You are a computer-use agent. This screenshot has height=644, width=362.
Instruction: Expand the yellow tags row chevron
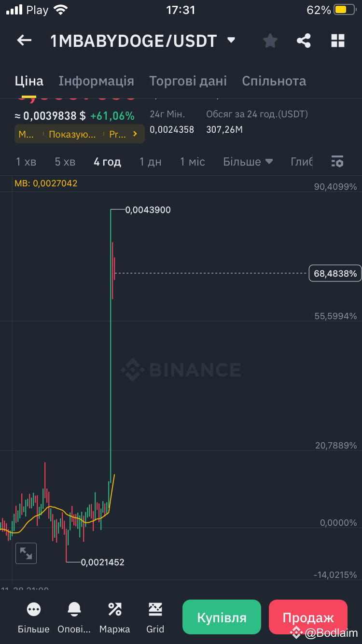(136, 134)
